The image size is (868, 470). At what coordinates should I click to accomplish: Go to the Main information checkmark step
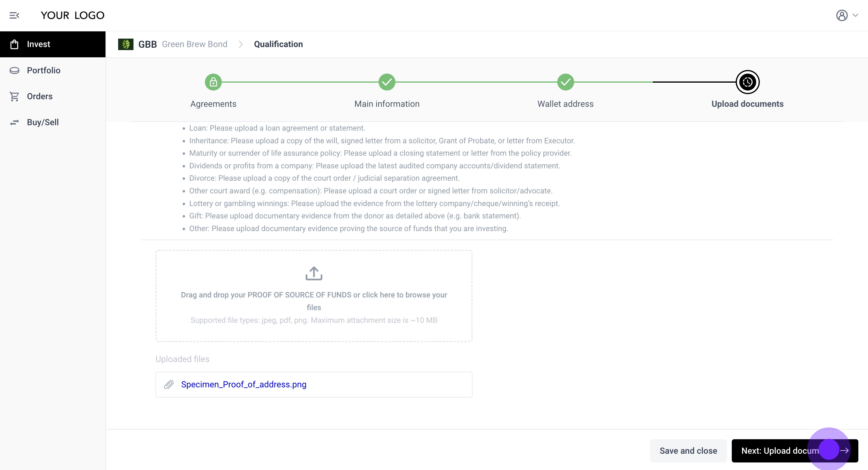(386, 82)
